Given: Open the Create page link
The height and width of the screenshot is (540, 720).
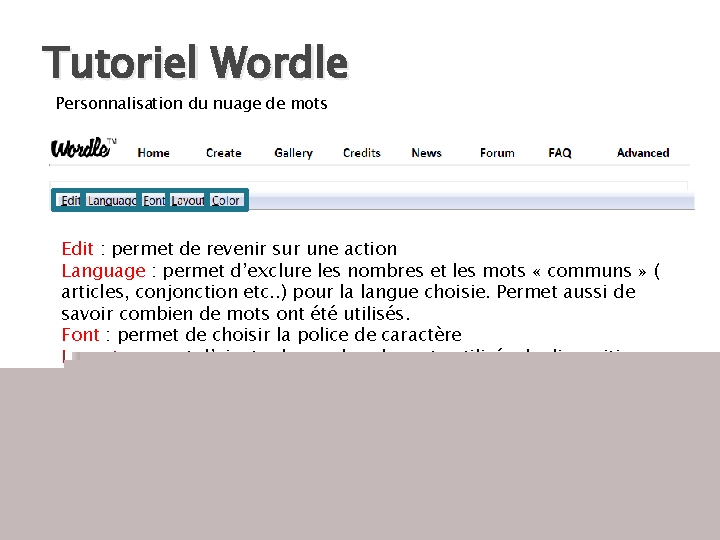Looking at the screenshot, I should (224, 153).
